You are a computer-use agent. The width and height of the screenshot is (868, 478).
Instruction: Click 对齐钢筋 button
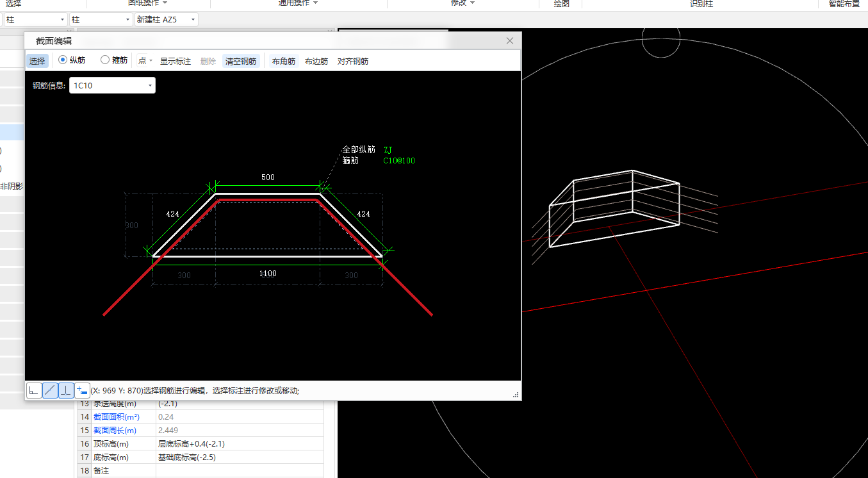click(353, 61)
